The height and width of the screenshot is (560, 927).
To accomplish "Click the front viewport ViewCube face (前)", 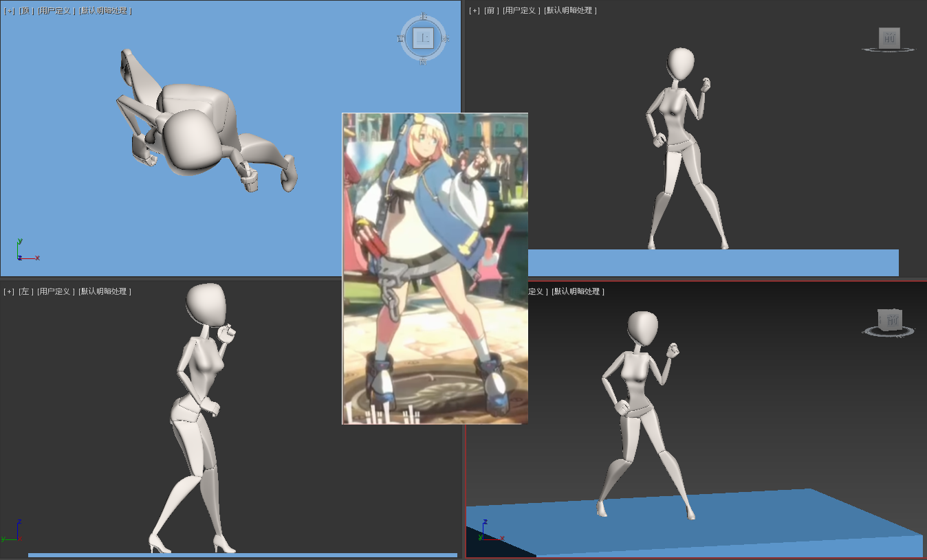I will point(889,38).
